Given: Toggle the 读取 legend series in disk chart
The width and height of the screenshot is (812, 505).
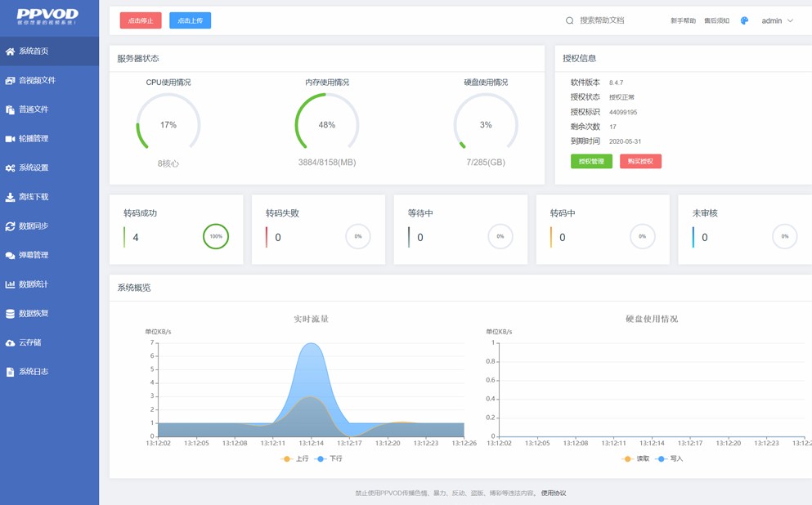Looking at the screenshot, I should tap(635, 459).
